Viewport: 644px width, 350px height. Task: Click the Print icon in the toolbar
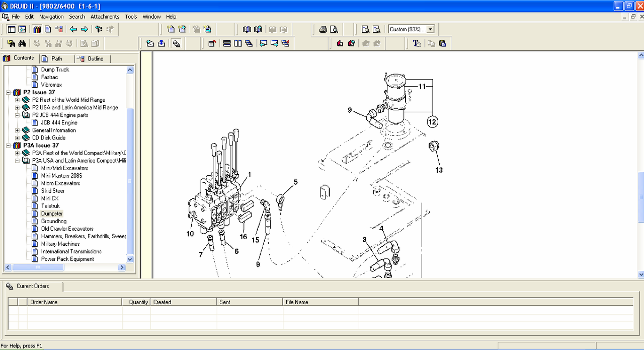click(x=324, y=29)
